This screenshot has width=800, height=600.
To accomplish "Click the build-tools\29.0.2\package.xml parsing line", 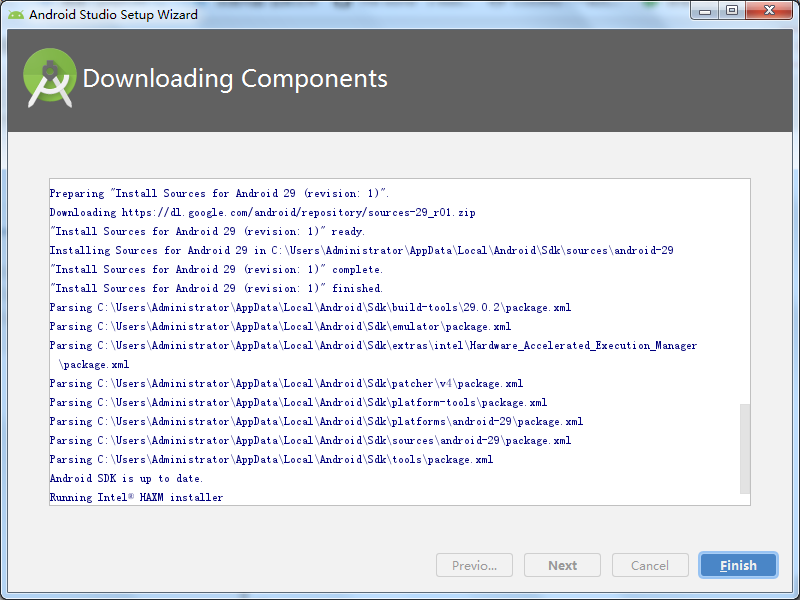I will [310, 308].
